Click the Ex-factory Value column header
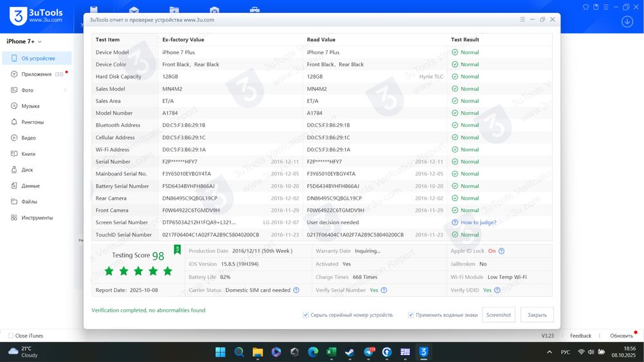The height and width of the screenshot is (362, 644). click(183, 40)
